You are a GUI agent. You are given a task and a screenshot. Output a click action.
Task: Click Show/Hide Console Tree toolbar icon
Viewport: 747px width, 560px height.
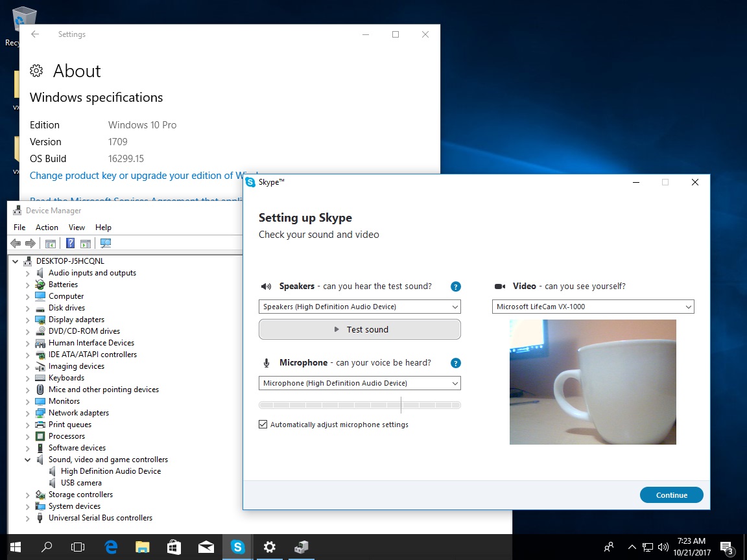(51, 243)
